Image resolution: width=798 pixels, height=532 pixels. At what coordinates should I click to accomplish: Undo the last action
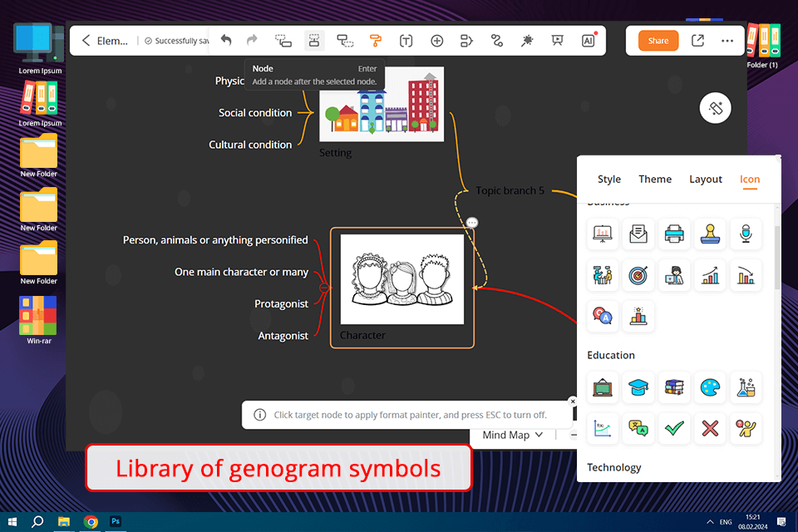pyautogui.click(x=226, y=40)
